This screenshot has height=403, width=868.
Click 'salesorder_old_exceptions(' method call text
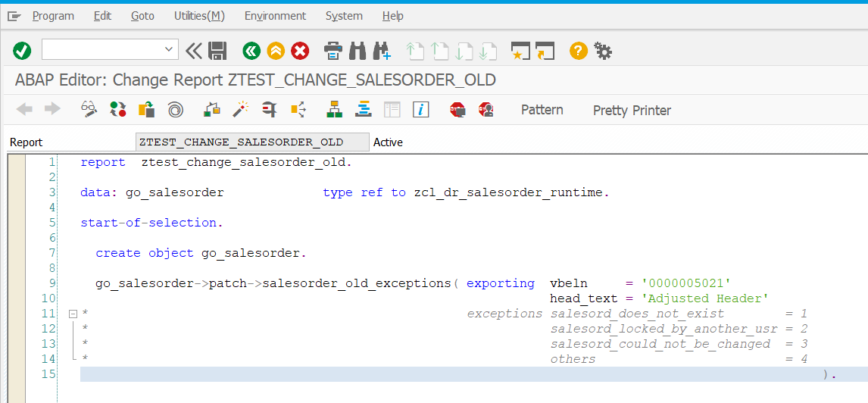[361, 283]
